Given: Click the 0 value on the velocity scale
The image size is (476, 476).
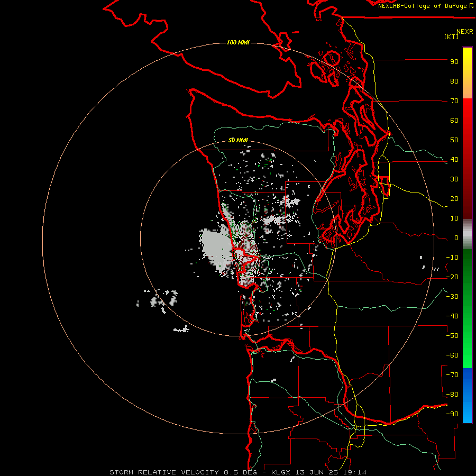Looking at the screenshot, I should 456,238.
